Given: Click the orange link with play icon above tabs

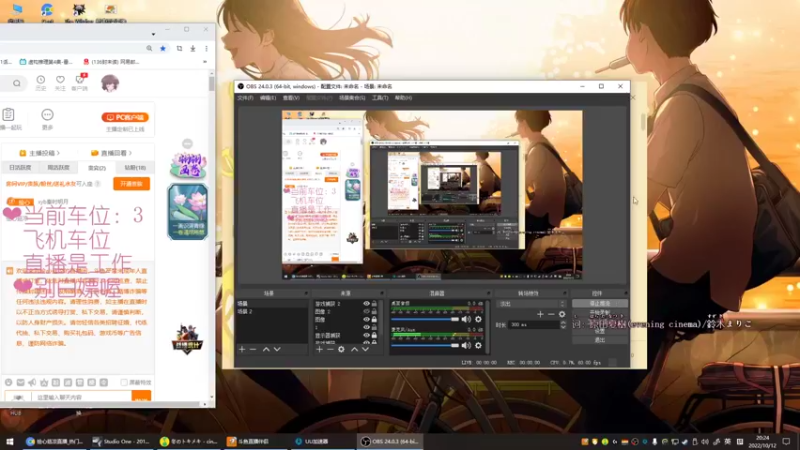Looking at the screenshot, I should 40,153.
